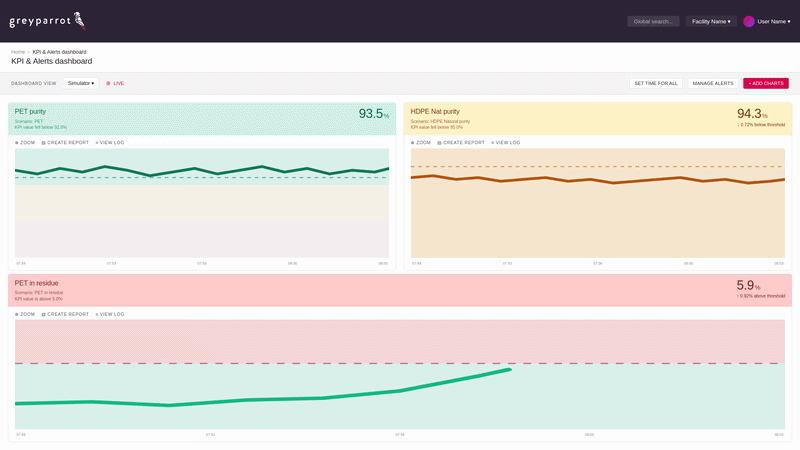800x450 pixels.
Task: Create report for PET in residue
Action: pyautogui.click(x=65, y=314)
